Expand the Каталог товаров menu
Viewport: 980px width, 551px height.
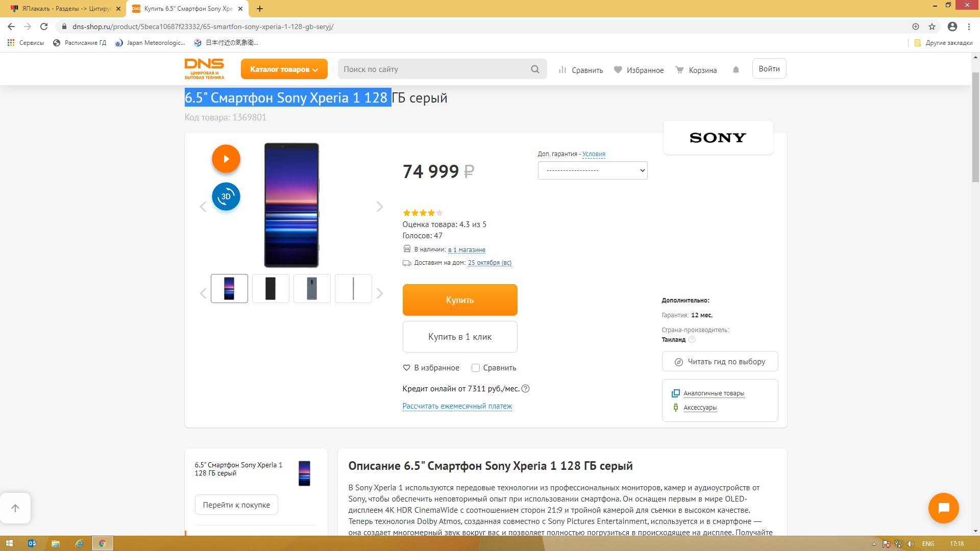click(284, 69)
